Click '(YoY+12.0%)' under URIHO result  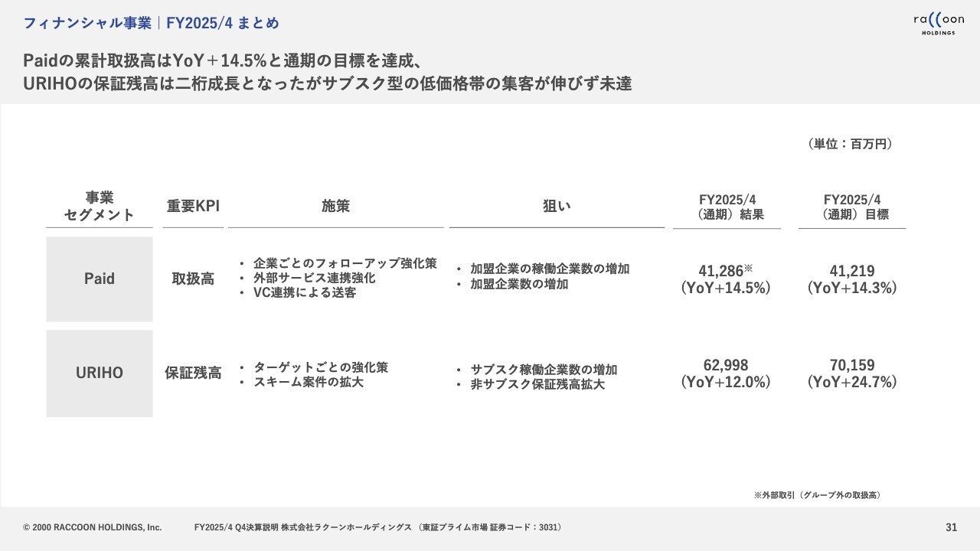726,383
